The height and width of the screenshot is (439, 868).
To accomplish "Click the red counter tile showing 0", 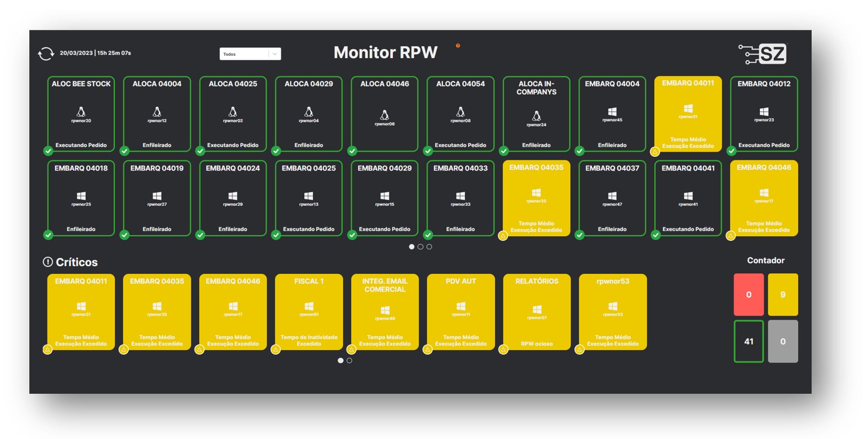I will tap(748, 294).
